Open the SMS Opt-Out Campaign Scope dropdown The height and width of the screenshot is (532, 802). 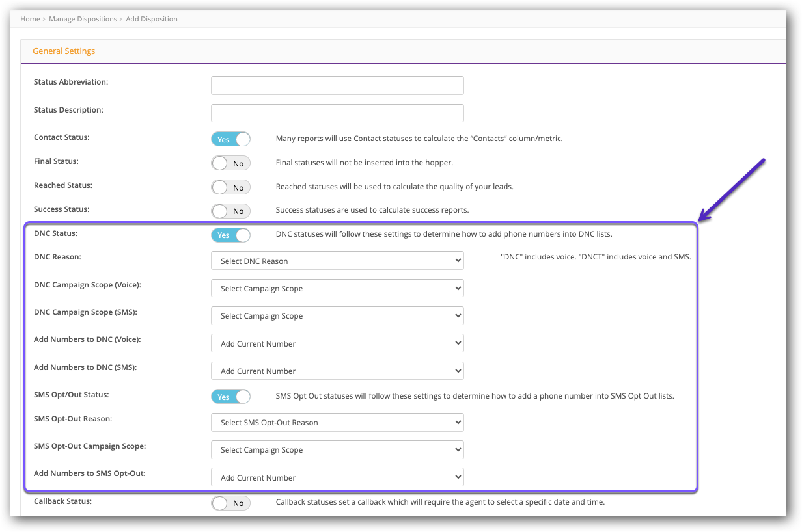337,449
